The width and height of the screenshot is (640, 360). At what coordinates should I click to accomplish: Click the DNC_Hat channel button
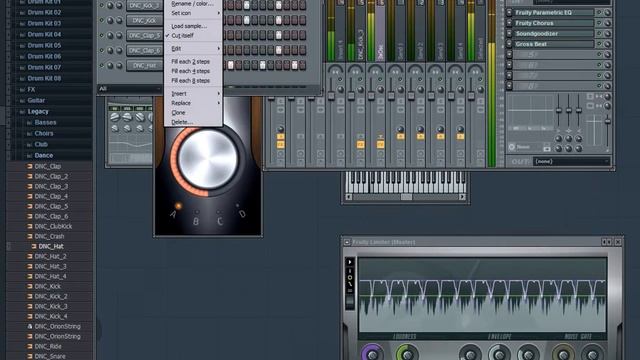[144, 65]
